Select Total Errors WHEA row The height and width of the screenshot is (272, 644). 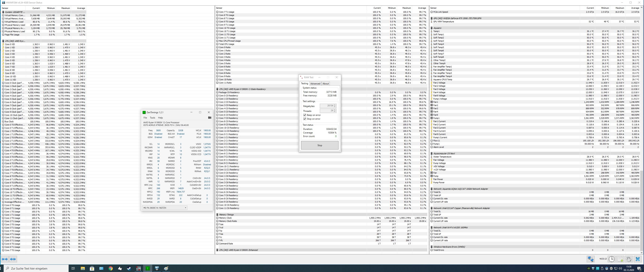tap(535, 250)
